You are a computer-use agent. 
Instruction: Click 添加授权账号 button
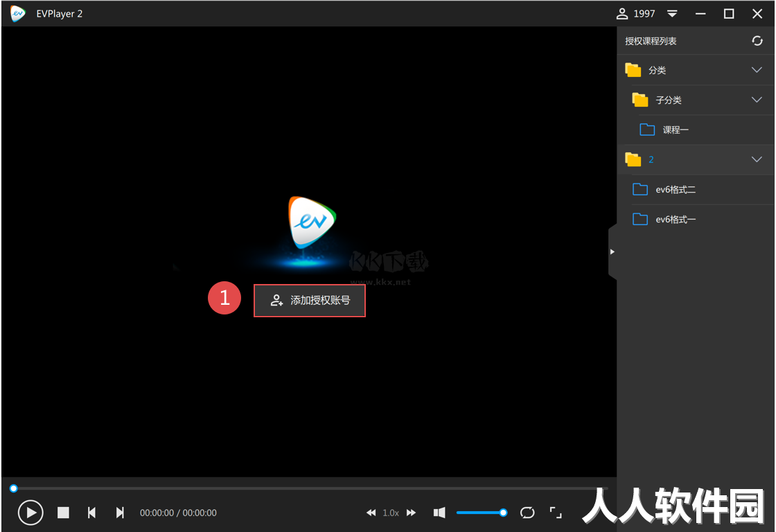click(310, 301)
